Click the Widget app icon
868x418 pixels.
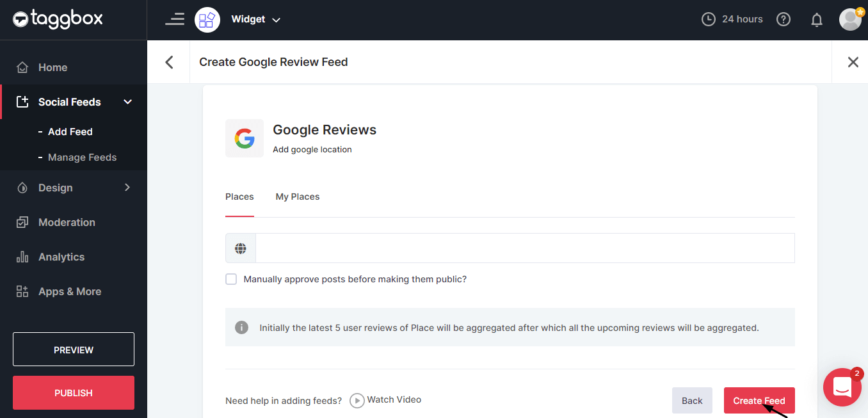click(x=207, y=20)
